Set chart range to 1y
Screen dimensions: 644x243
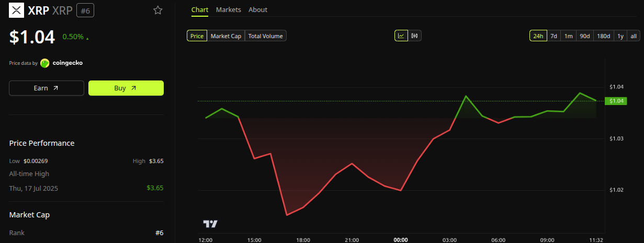(x=620, y=36)
